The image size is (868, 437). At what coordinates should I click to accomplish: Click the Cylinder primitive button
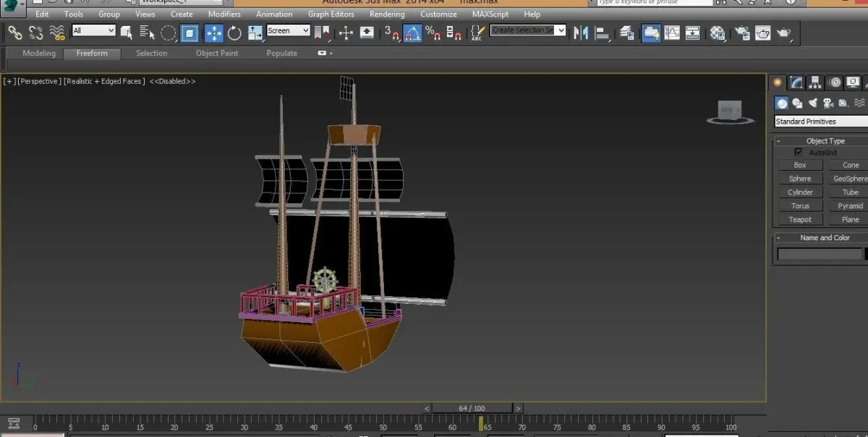click(x=800, y=192)
